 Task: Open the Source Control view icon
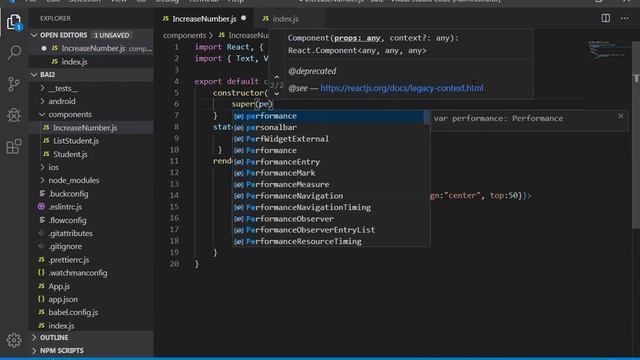pos(14,84)
